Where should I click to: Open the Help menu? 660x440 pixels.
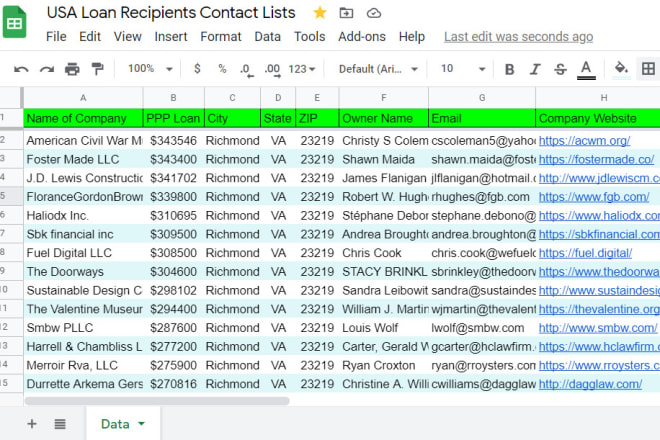[412, 37]
